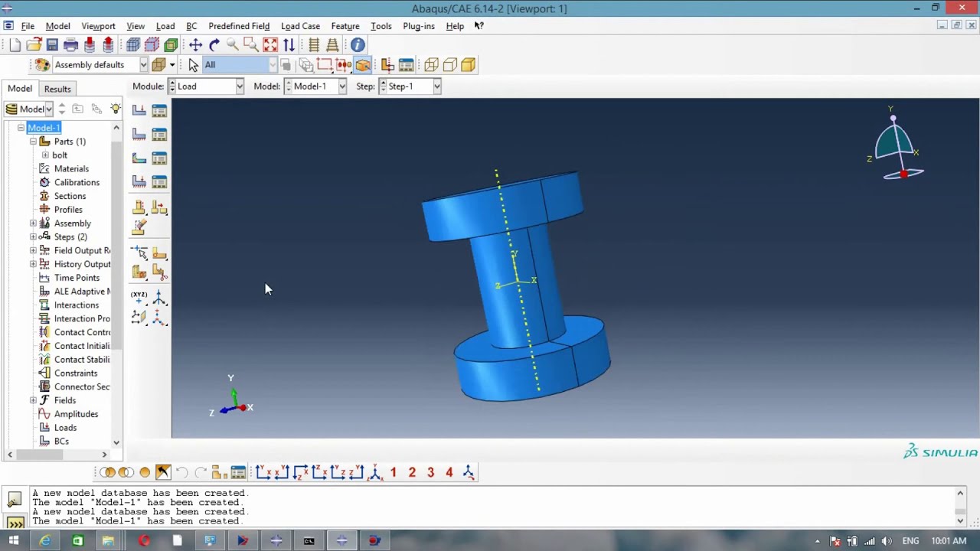
Task: Click the Create Predefined Field tool icon
Action: pos(139,158)
